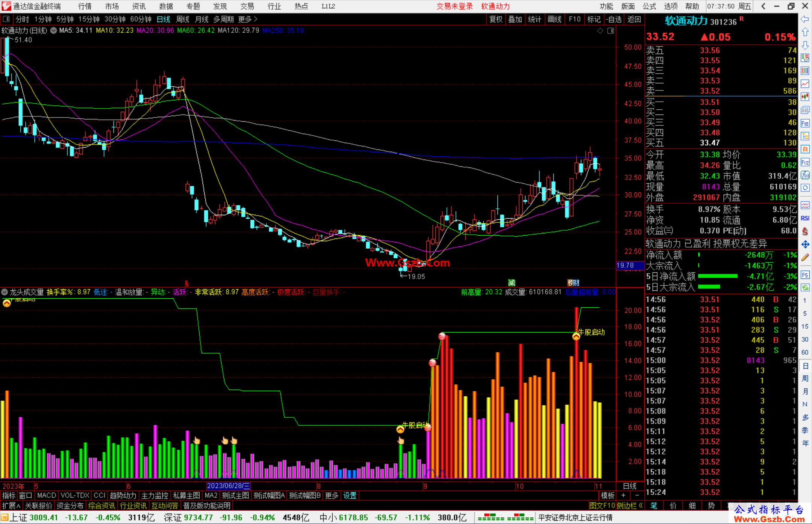The image size is (812, 524).
Task: Open the MA settings dropdown beside 软通动力(日线)
Action: 53,31
